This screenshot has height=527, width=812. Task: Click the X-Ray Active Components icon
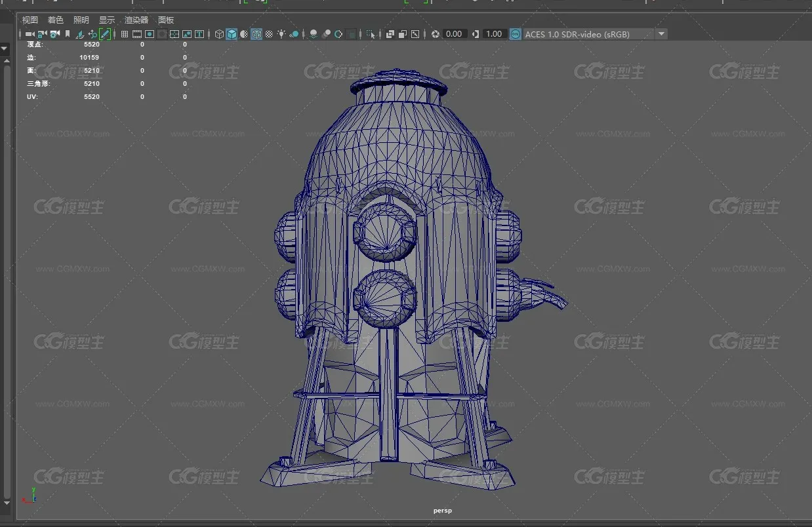pos(403,34)
